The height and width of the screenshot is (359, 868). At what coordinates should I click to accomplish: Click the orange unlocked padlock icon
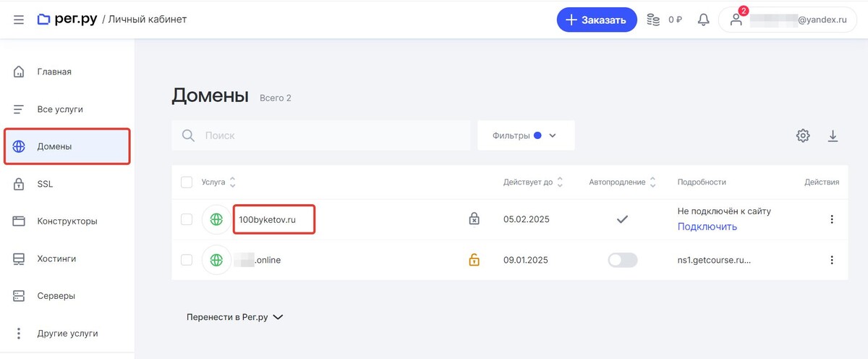coord(474,259)
